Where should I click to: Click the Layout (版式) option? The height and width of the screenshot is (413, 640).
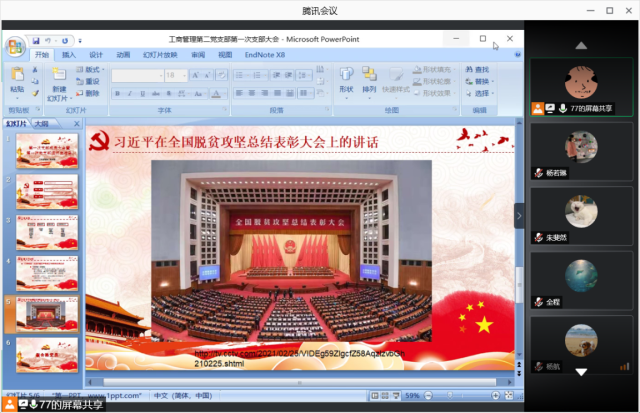[89, 70]
